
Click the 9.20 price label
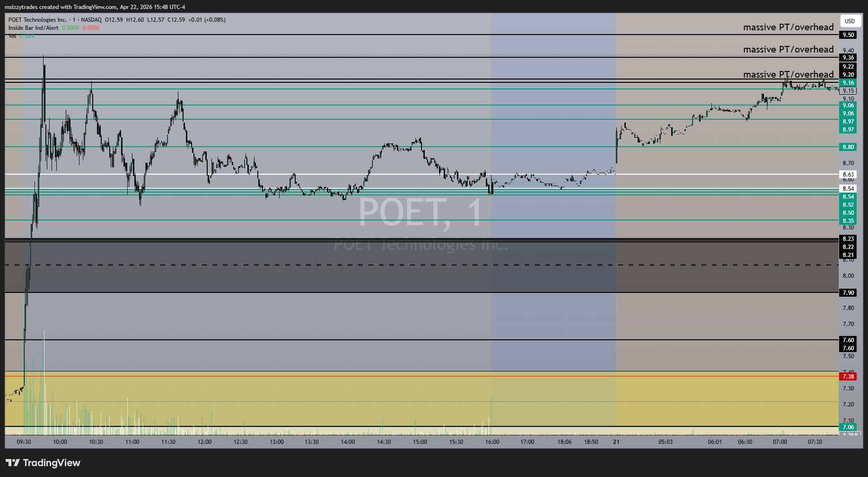coord(849,75)
